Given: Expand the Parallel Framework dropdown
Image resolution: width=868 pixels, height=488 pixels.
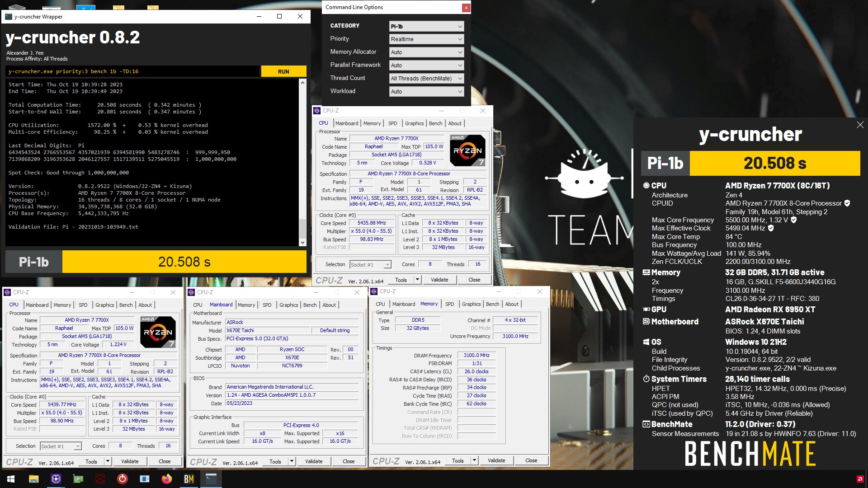Looking at the screenshot, I should point(426,66).
